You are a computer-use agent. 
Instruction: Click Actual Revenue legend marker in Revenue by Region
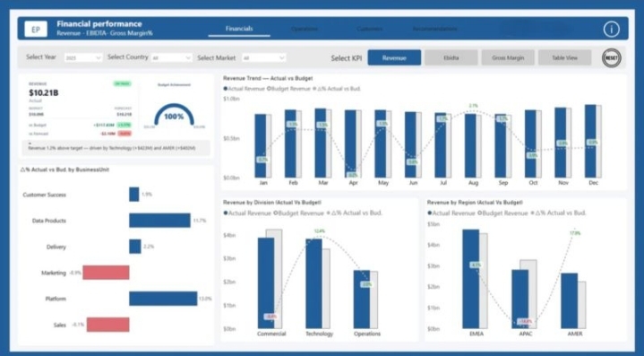tap(430, 213)
